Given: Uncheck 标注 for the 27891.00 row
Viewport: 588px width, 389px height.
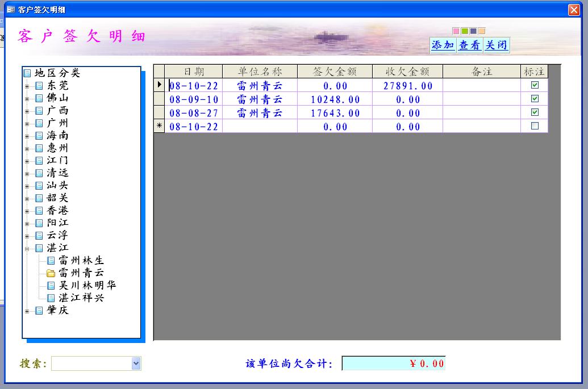Looking at the screenshot, I should click(535, 85).
